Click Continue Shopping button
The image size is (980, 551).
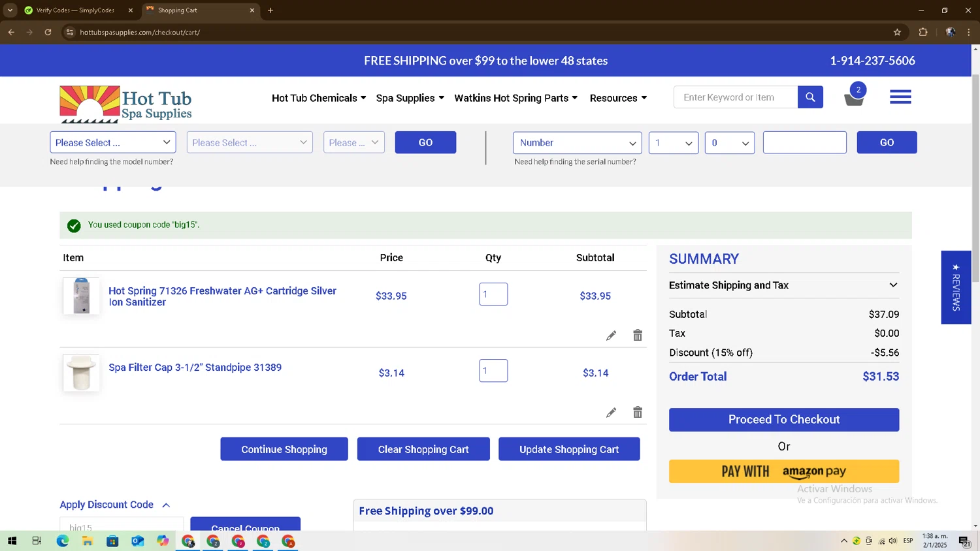pyautogui.click(x=284, y=449)
